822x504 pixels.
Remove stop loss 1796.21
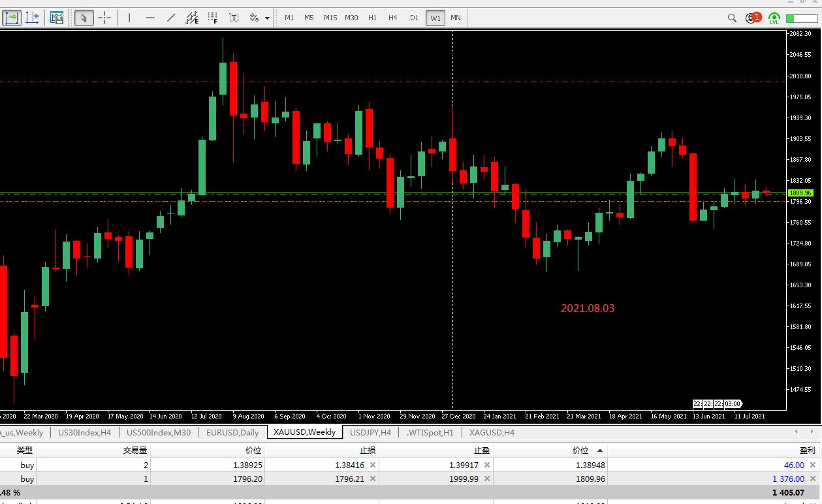[x=373, y=479]
